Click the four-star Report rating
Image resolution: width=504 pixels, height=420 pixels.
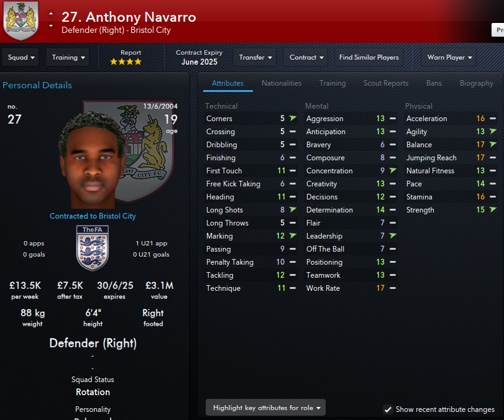(126, 62)
